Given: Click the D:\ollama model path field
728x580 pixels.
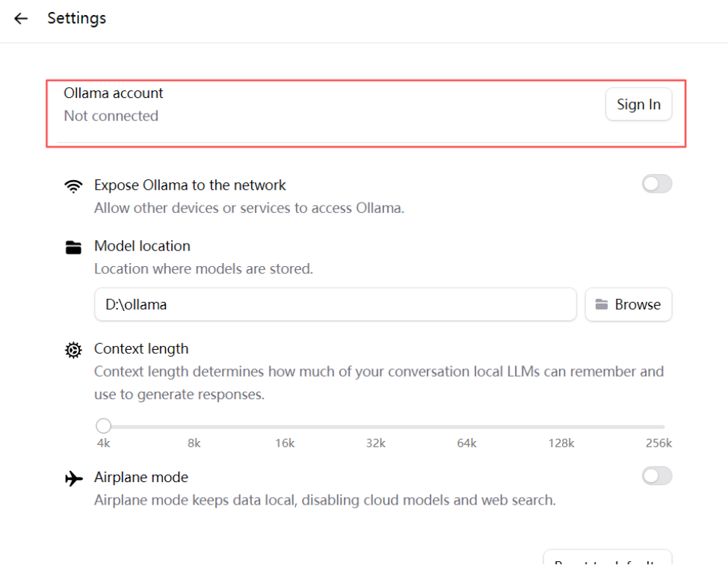Looking at the screenshot, I should coord(335,305).
